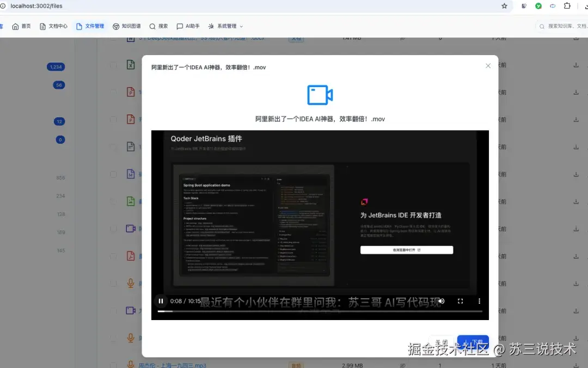Click the 2.99 MB size cell
The image size is (588, 368).
pos(352,365)
